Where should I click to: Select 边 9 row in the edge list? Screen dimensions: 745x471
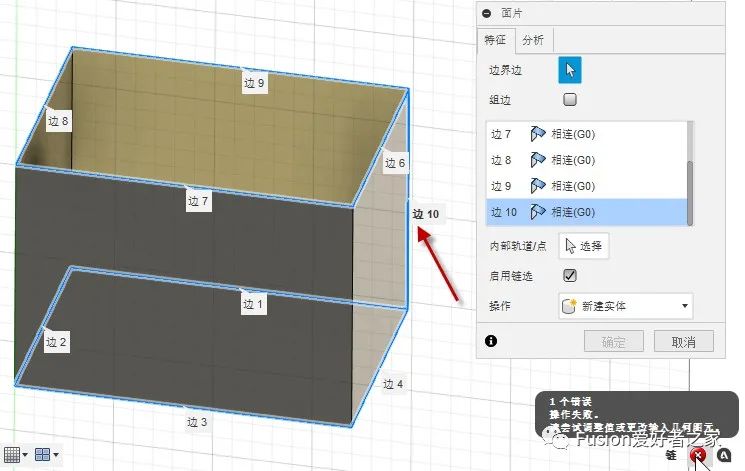point(587,186)
